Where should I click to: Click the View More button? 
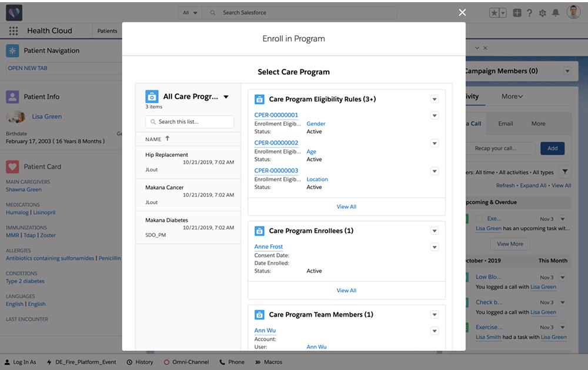pyautogui.click(x=510, y=244)
